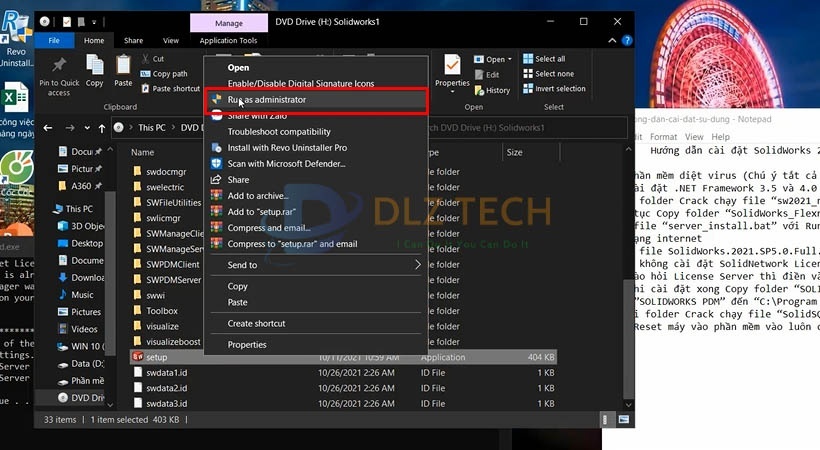Choose Add to archive
The image size is (820, 450).
[315, 196]
